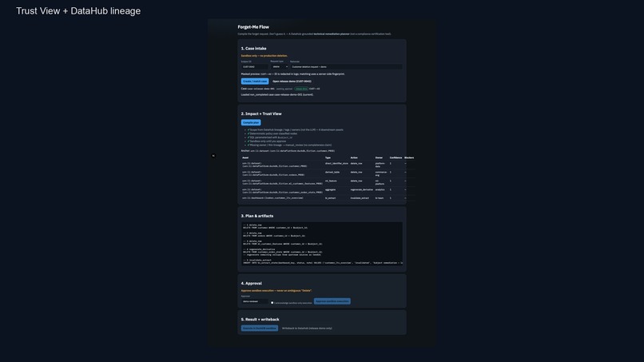Select the aggregate type cell

click(330, 190)
